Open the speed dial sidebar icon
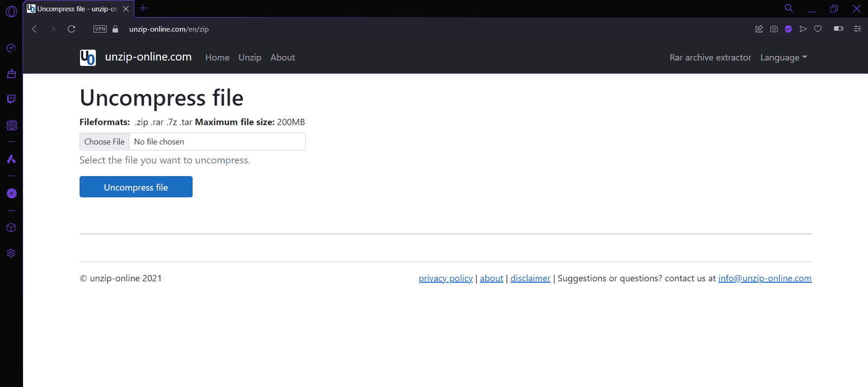The image size is (868, 387). (x=11, y=48)
